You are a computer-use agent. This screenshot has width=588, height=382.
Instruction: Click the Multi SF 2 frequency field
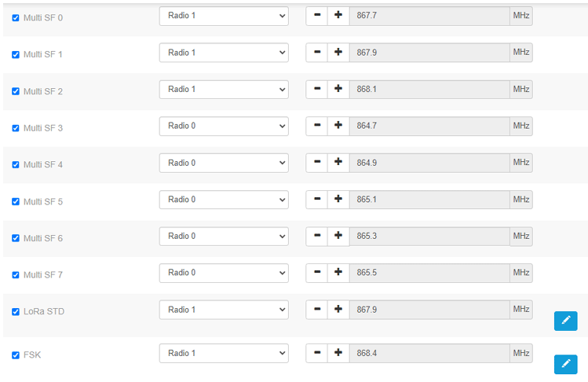(429, 90)
